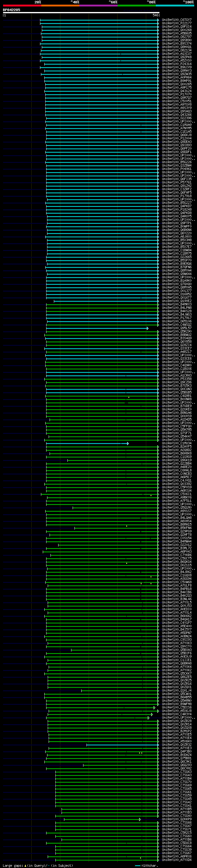The image size is (197, 868).
Task: Click the white query sequence bar
Action: (81, 12)
